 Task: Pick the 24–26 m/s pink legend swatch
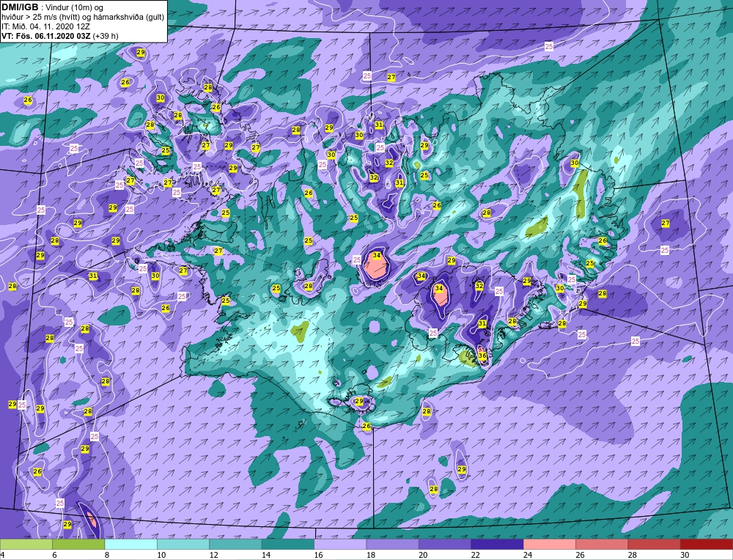pyautogui.click(x=550, y=544)
